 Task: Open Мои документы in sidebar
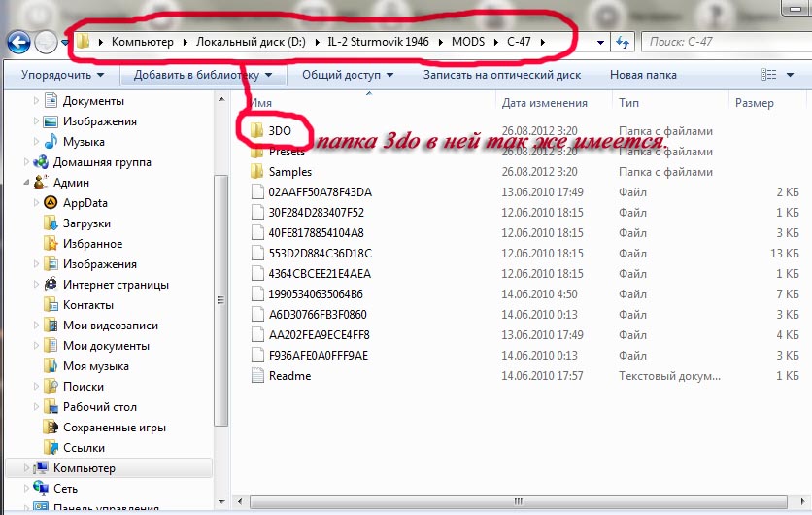pyautogui.click(x=106, y=346)
